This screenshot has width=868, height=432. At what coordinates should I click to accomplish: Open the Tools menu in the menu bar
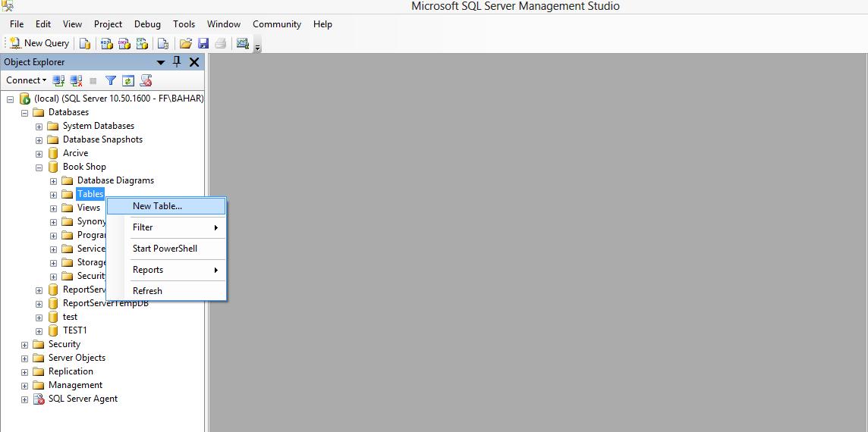(x=184, y=24)
